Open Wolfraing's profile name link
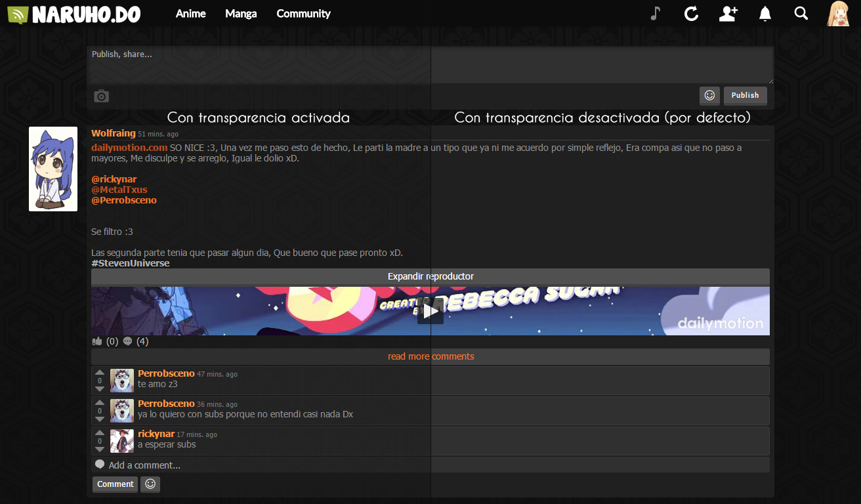This screenshot has height=504, width=861. pyautogui.click(x=114, y=133)
